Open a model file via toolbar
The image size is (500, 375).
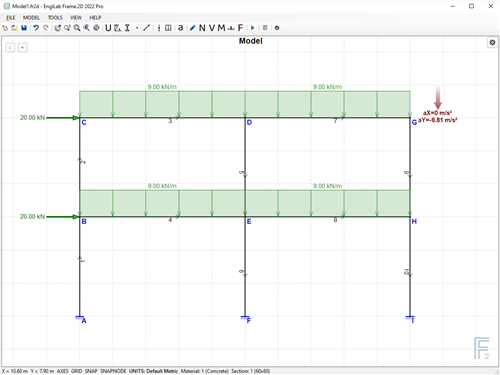tap(14, 28)
